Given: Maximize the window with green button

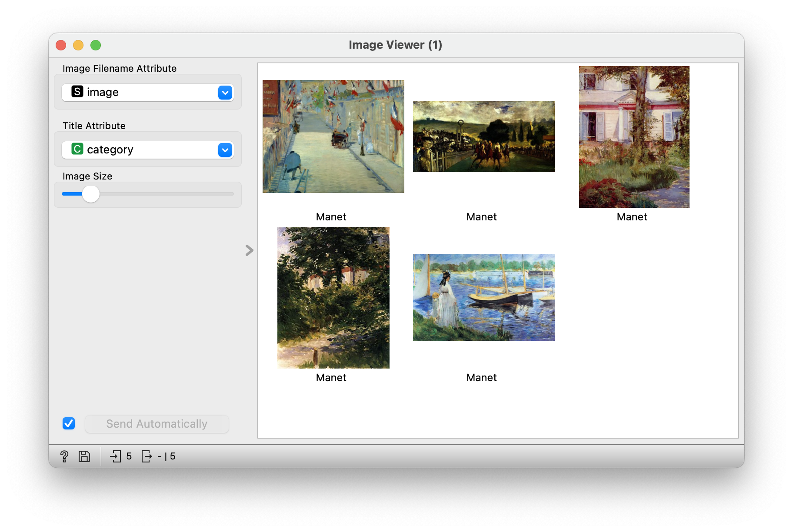Looking at the screenshot, I should [x=96, y=45].
